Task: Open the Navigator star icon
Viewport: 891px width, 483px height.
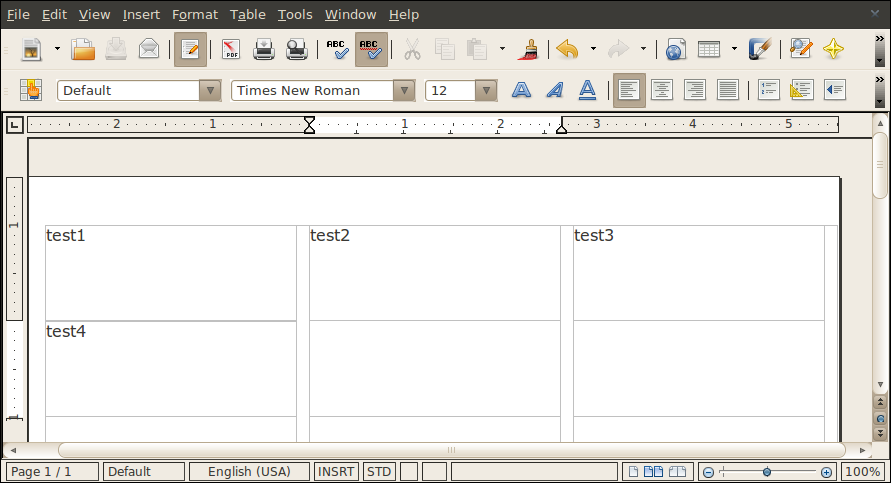Action: (x=833, y=49)
